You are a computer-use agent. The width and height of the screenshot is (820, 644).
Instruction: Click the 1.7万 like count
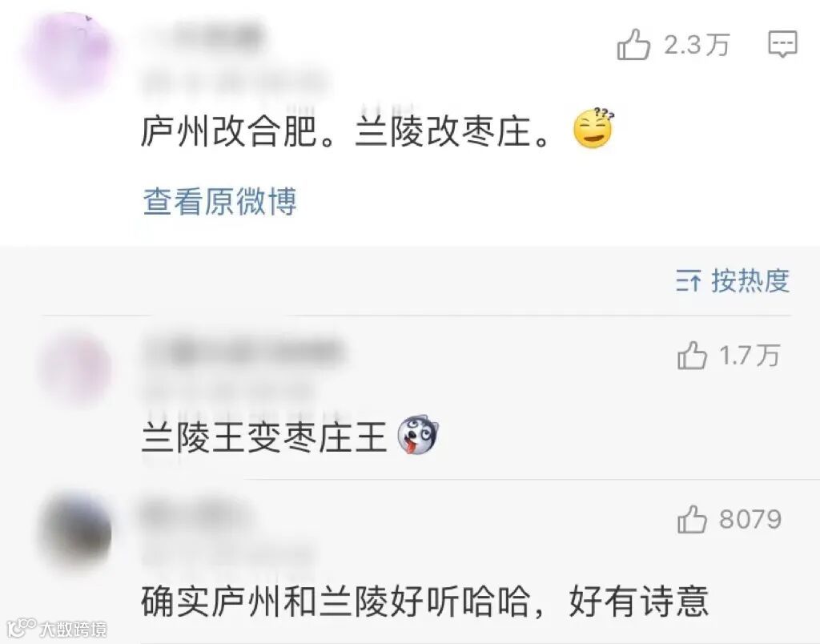click(x=750, y=356)
